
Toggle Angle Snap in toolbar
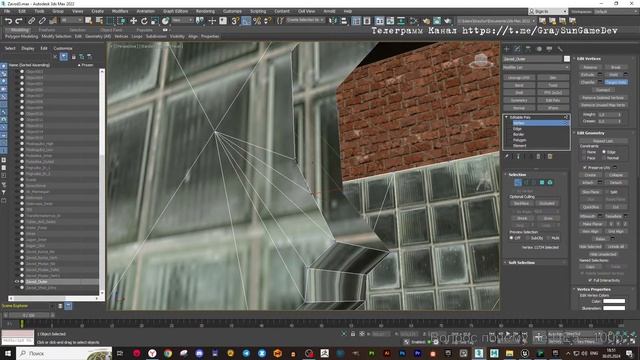246,20
